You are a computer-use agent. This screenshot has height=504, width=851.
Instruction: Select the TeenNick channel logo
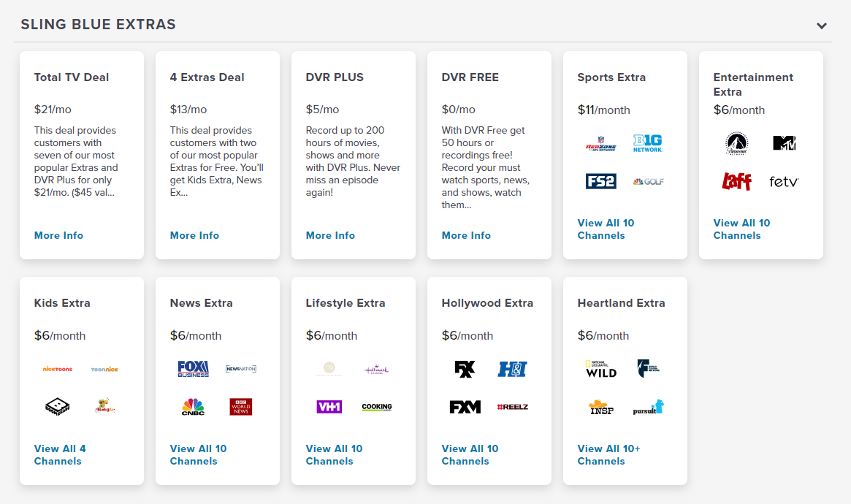(104, 369)
